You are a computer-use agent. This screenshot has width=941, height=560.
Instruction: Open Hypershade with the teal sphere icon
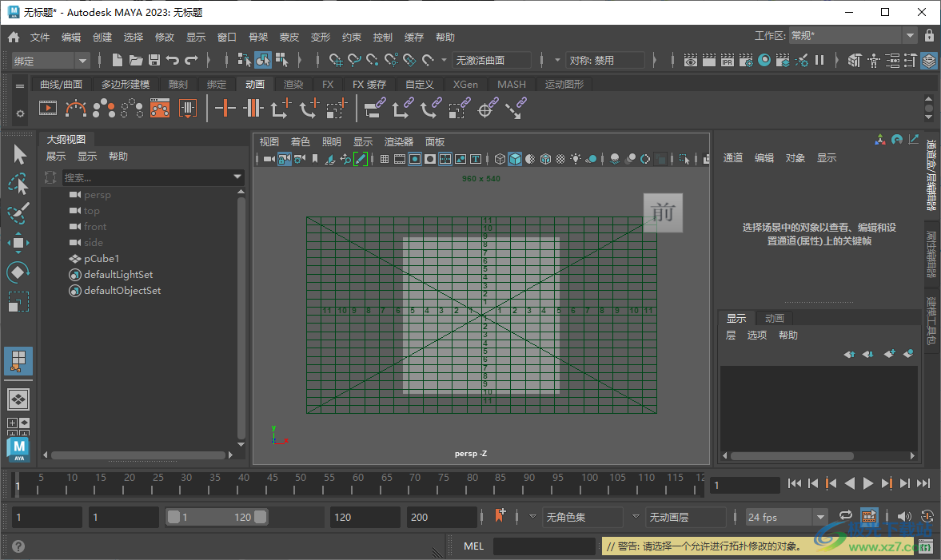[764, 60]
